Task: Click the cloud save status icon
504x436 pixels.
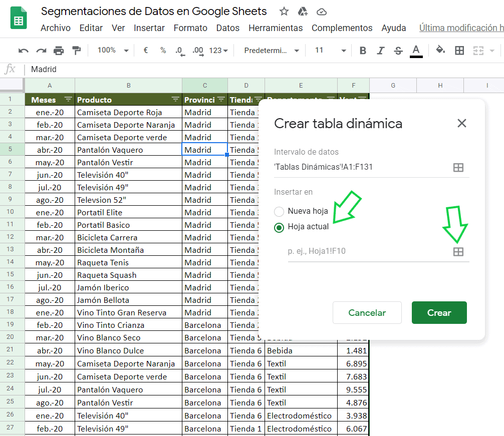Action: pos(322,12)
